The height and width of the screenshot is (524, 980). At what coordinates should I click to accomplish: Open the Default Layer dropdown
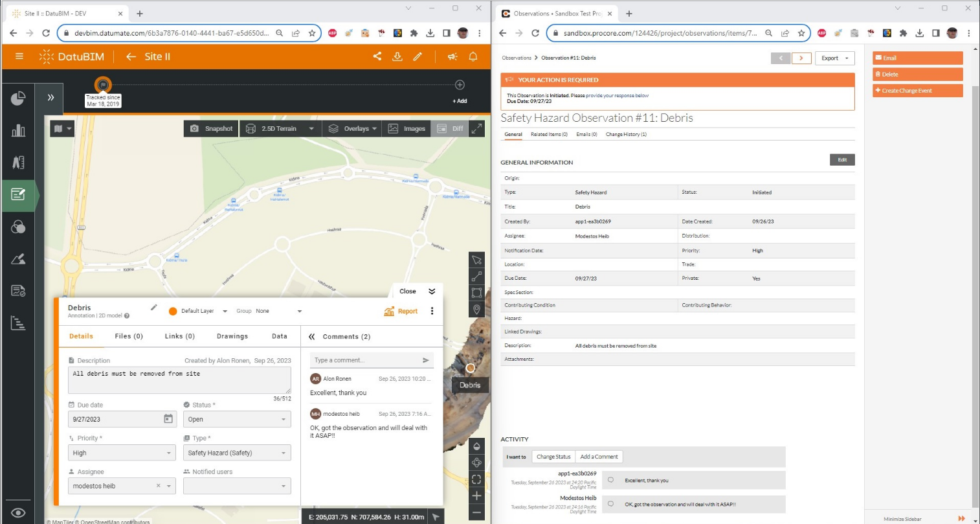203,311
